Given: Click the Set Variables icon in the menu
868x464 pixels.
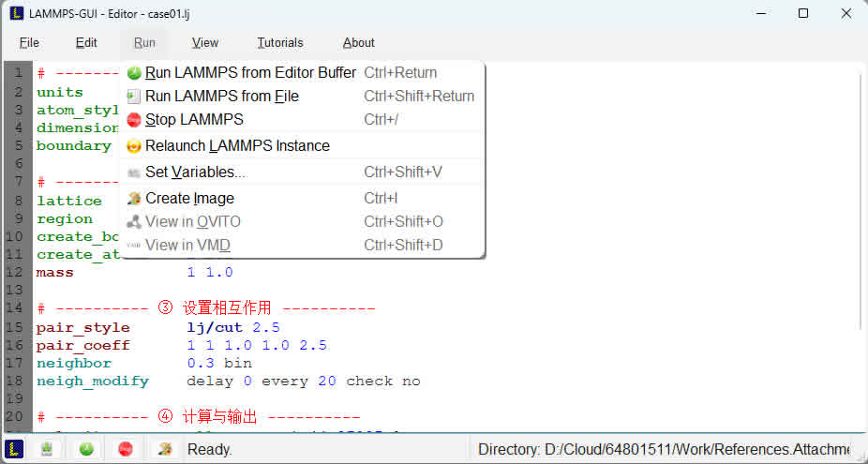Looking at the screenshot, I should click(x=134, y=172).
